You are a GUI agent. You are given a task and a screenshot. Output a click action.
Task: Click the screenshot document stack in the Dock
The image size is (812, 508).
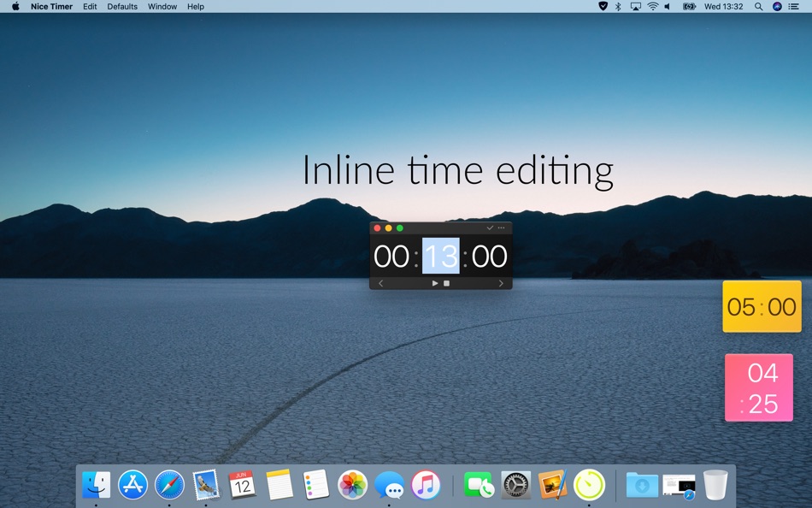(x=679, y=487)
